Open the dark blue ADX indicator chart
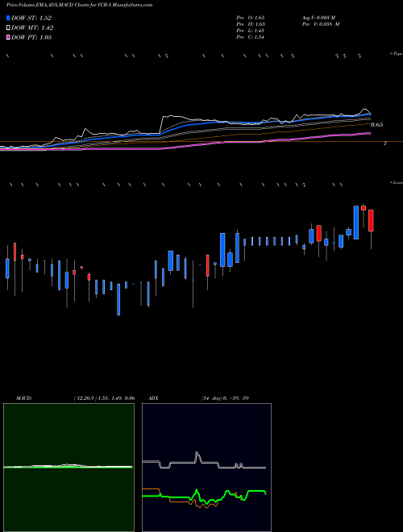403x532 pixels. point(206,468)
